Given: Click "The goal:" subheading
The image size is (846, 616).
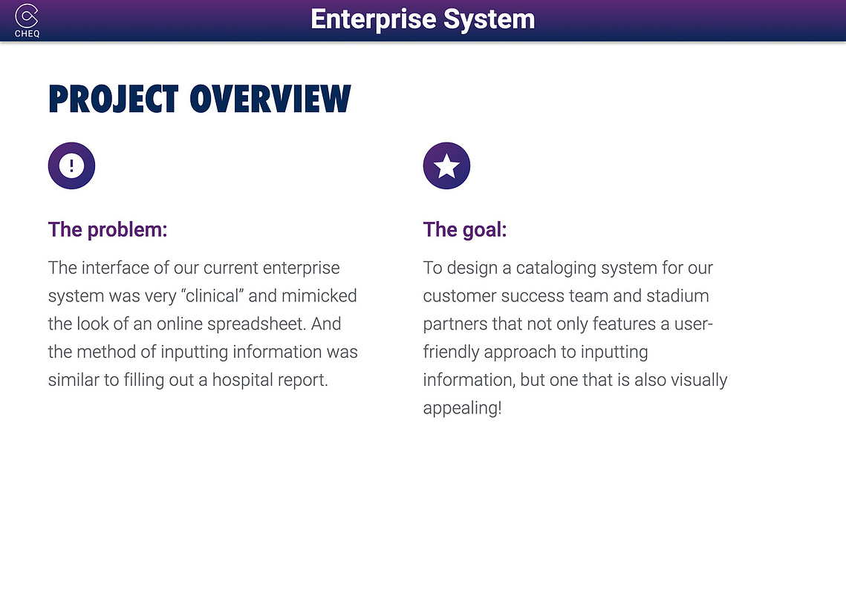Looking at the screenshot, I should (465, 229).
